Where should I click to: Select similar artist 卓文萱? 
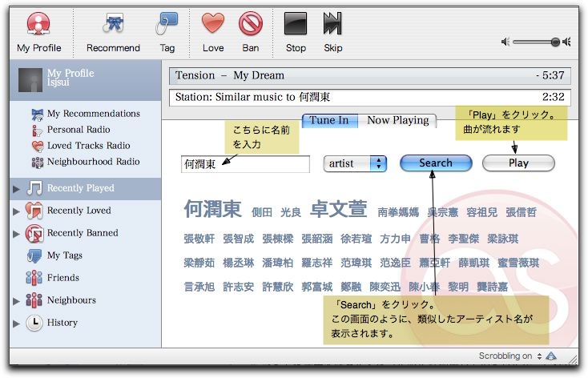point(339,209)
